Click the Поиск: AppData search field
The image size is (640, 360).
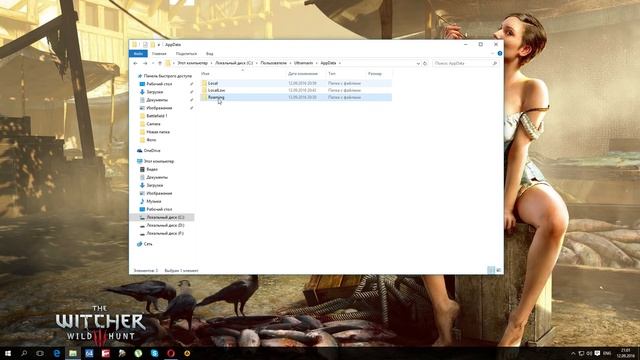point(462,63)
